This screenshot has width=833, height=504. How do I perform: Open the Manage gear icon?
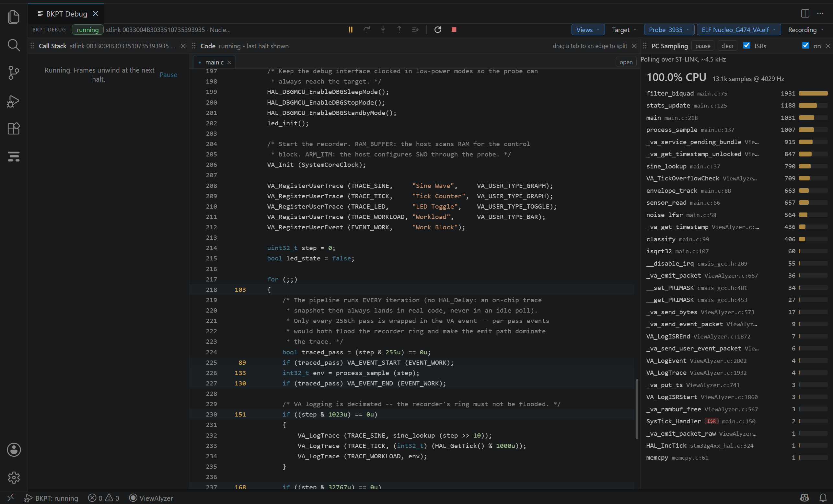(14, 477)
